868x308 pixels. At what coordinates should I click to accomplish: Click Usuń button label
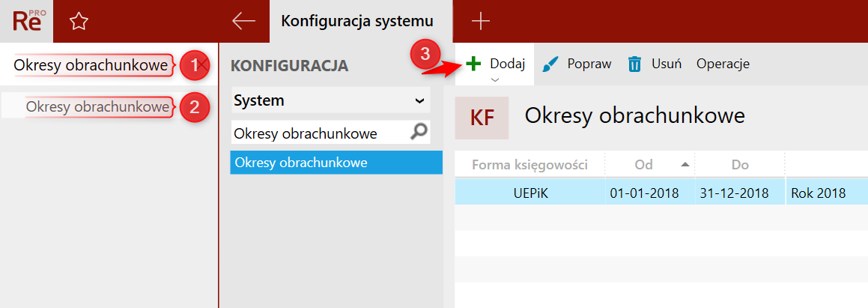coord(666,64)
